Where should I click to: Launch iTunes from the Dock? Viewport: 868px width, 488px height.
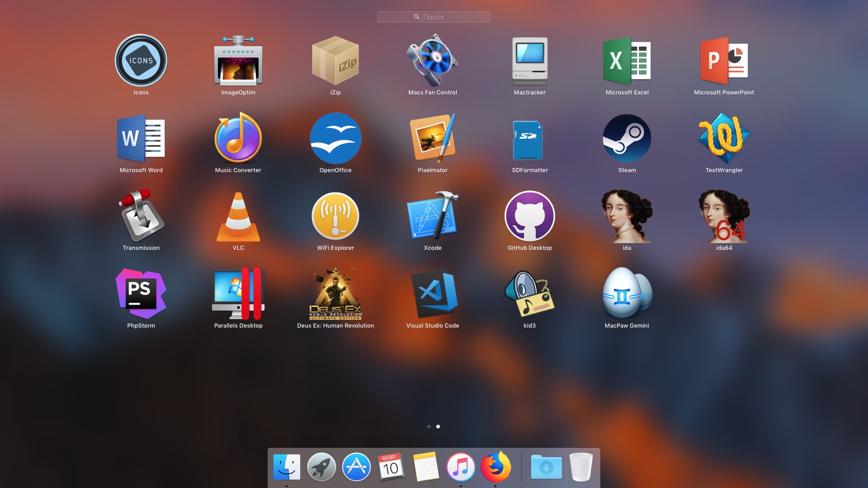(461, 467)
